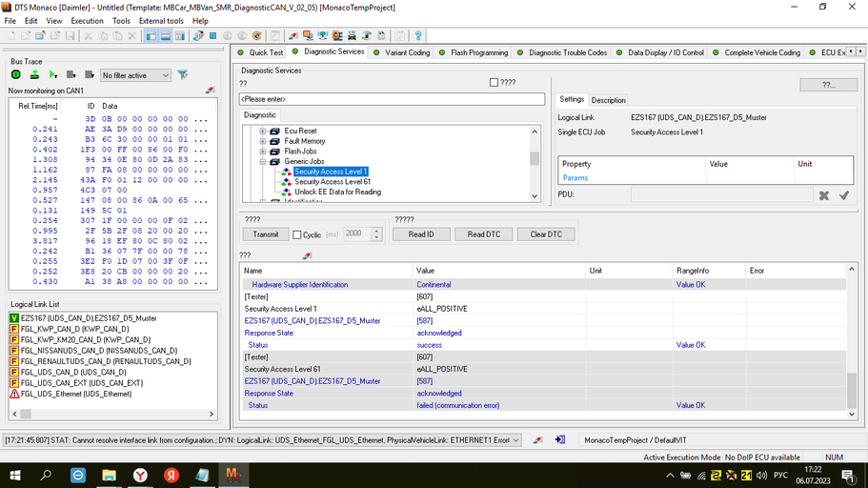Click the car icon in the toolbar

[x=352, y=36]
